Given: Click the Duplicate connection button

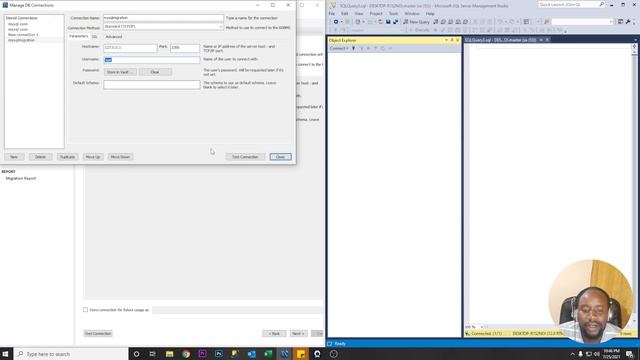Looking at the screenshot, I should [67, 157].
